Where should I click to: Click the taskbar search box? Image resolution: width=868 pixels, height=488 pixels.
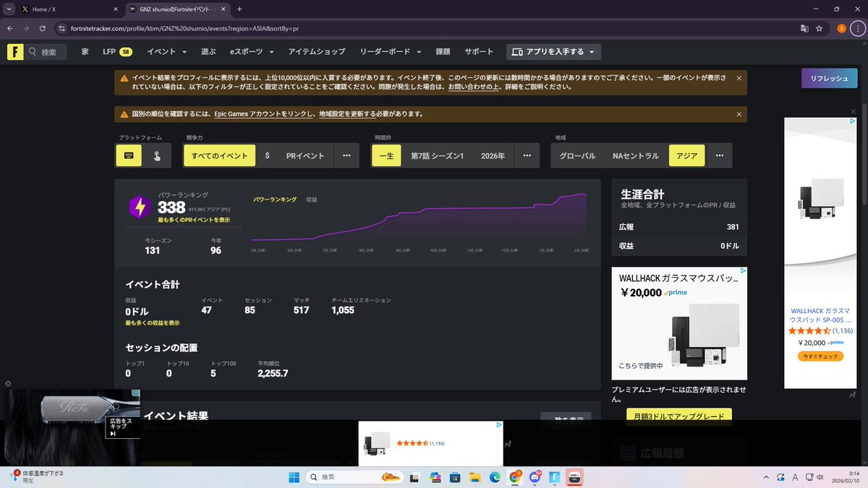(x=354, y=476)
